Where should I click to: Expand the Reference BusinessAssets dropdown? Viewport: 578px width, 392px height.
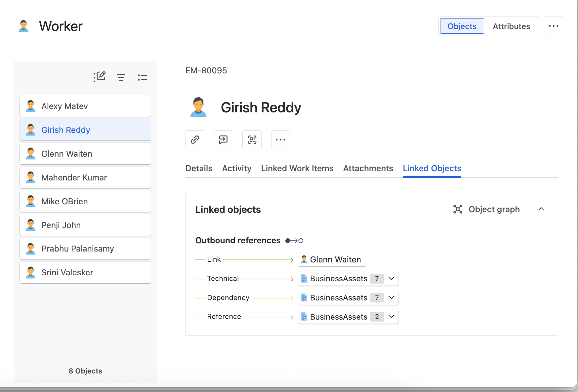392,317
